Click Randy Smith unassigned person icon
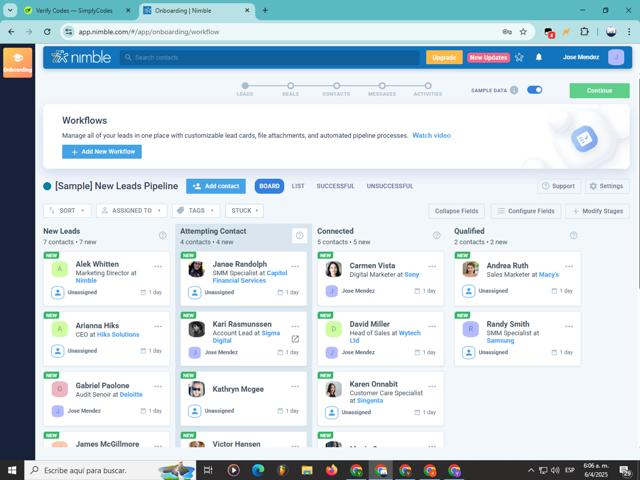This screenshot has width=640, height=480. pos(469,352)
